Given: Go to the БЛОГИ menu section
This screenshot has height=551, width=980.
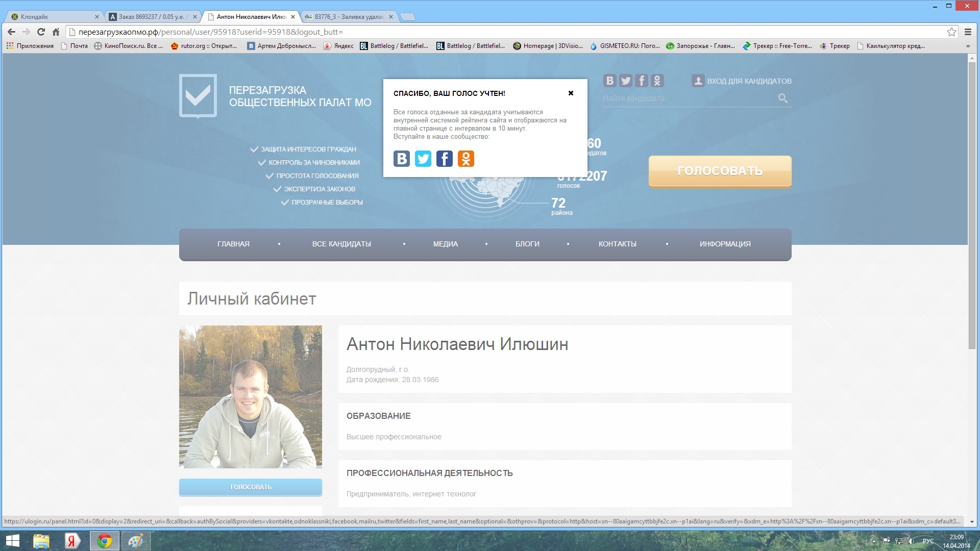Looking at the screenshot, I should click(x=527, y=244).
